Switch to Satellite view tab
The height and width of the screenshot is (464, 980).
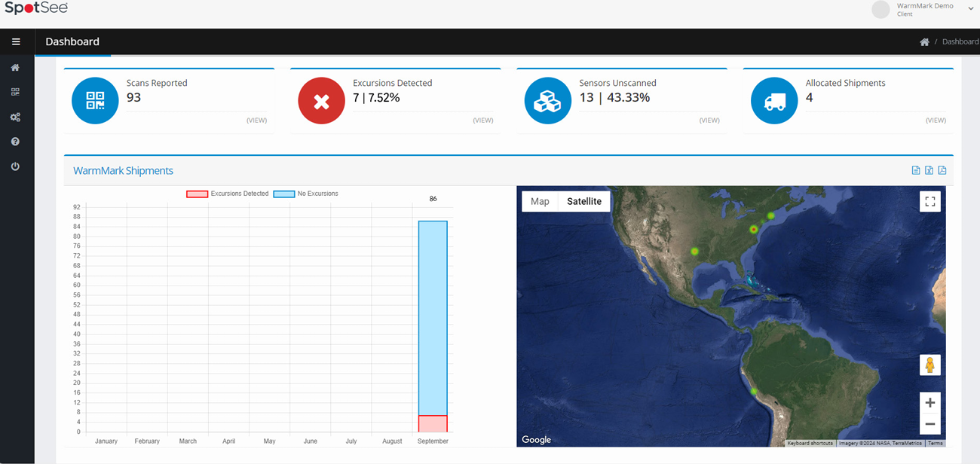click(x=584, y=201)
